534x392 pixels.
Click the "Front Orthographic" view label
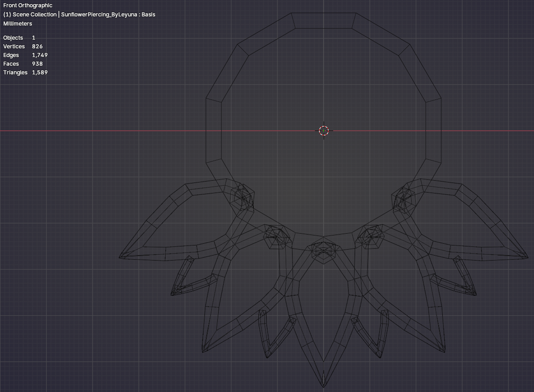point(27,5)
